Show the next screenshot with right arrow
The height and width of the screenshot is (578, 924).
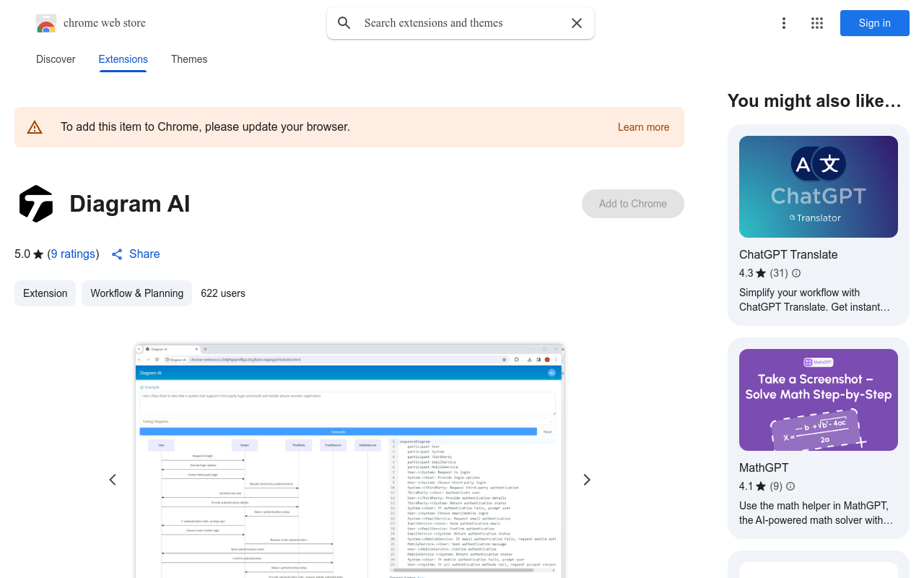(x=587, y=480)
